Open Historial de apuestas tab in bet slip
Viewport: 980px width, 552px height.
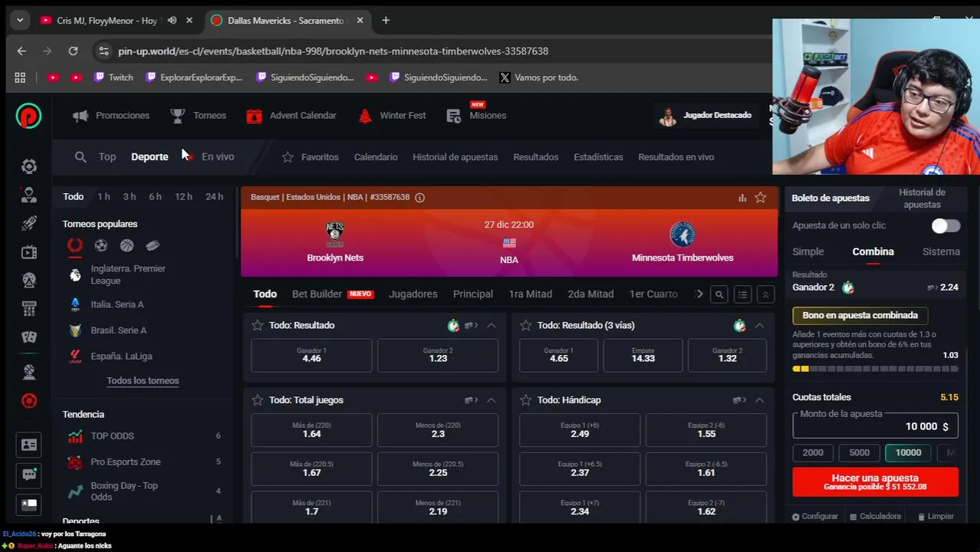pyautogui.click(x=922, y=199)
